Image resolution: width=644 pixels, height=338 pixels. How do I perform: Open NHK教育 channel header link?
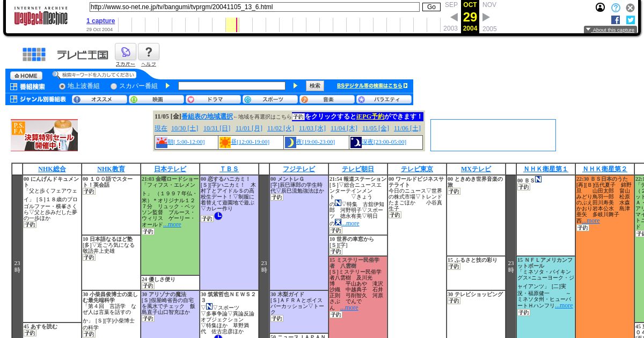[x=111, y=169]
